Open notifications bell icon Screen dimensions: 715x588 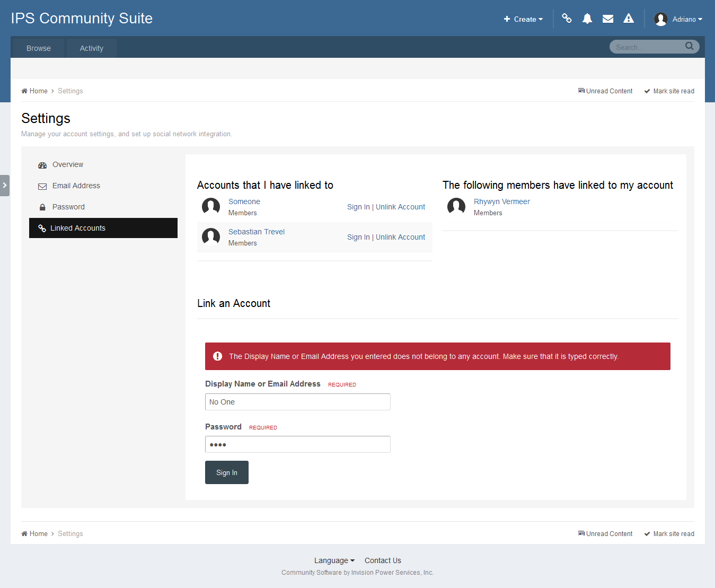[x=587, y=19]
